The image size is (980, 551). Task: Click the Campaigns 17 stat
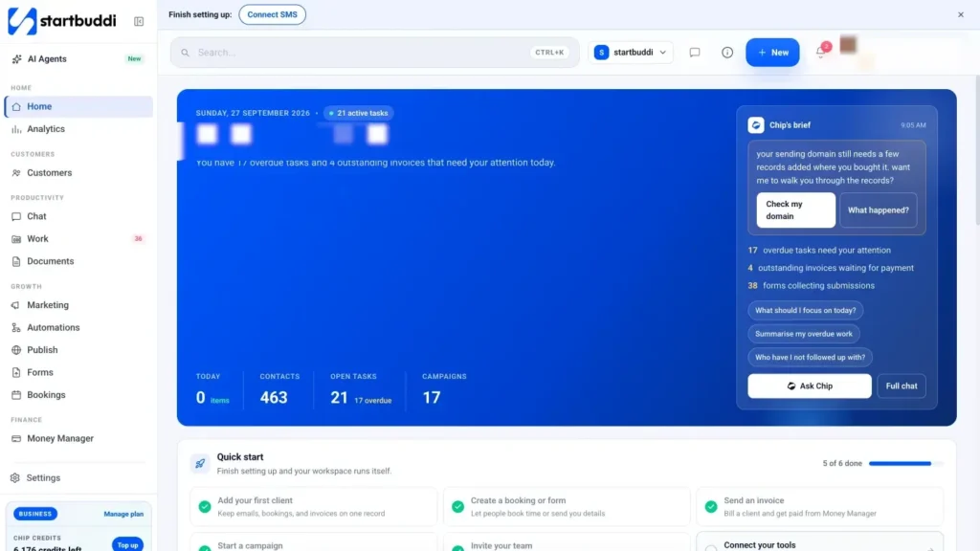click(x=444, y=390)
